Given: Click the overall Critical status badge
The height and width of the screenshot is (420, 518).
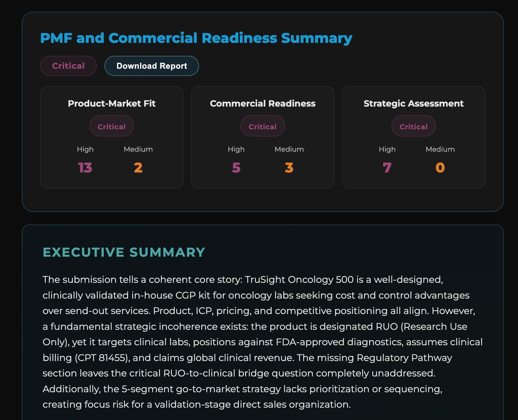Looking at the screenshot, I should [x=68, y=66].
